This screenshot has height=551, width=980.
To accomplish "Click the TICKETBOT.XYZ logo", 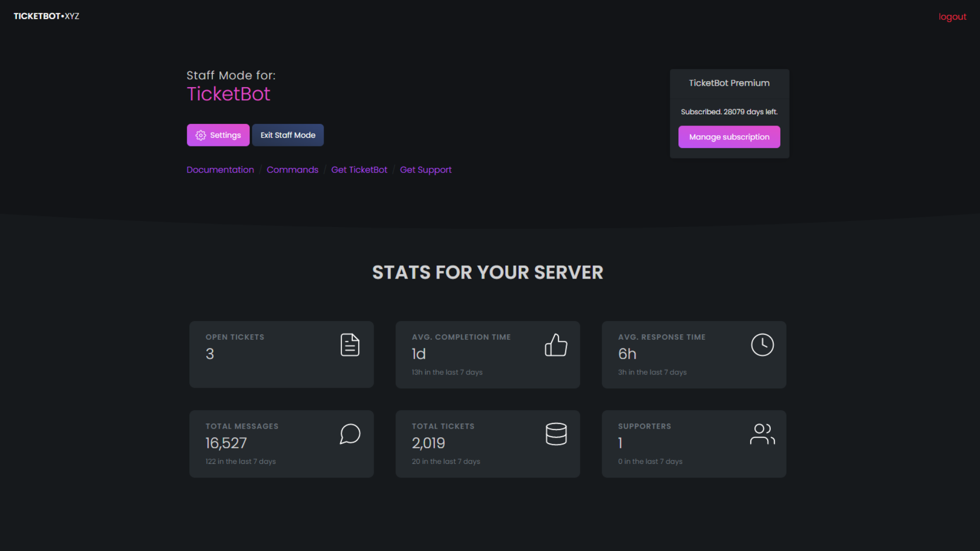I will 46,16.
